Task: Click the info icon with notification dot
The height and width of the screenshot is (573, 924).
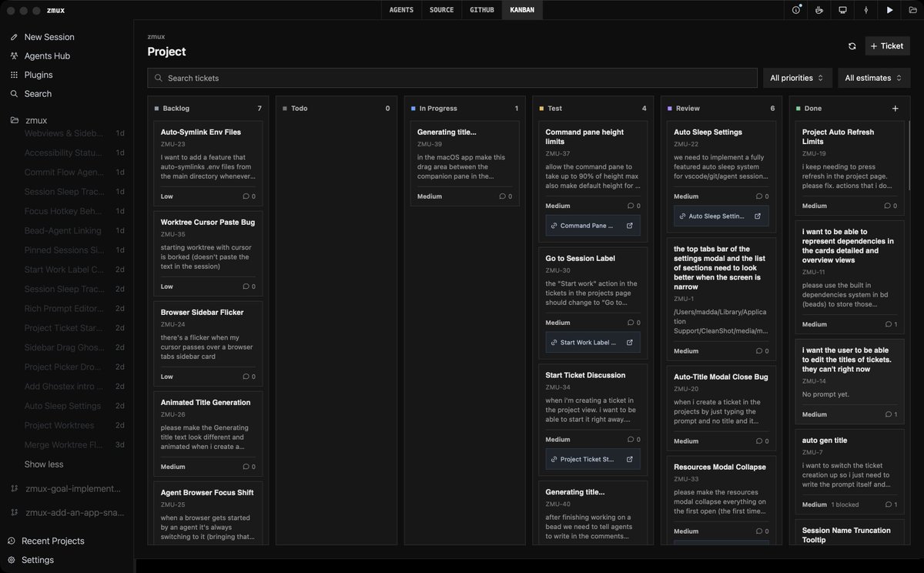Action: point(797,10)
